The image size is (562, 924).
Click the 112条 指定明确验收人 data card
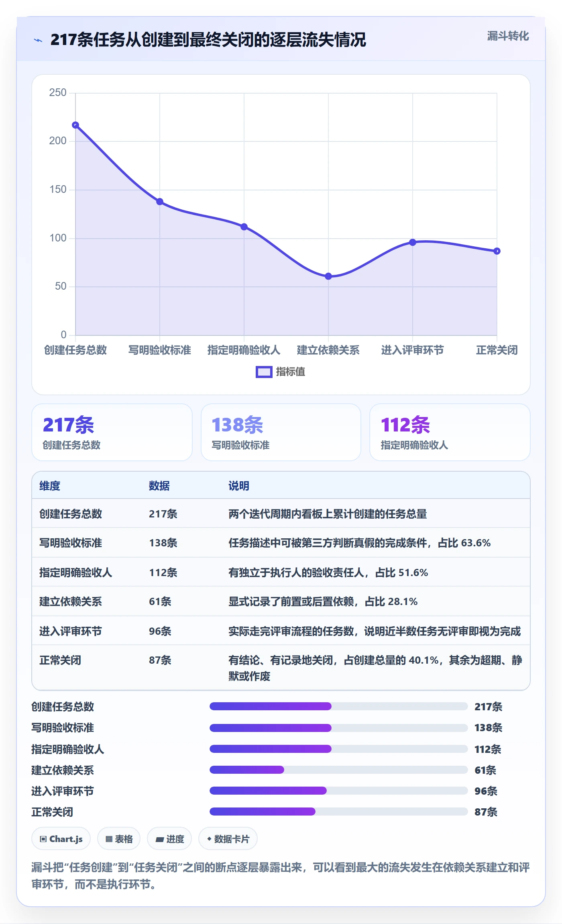(x=450, y=432)
